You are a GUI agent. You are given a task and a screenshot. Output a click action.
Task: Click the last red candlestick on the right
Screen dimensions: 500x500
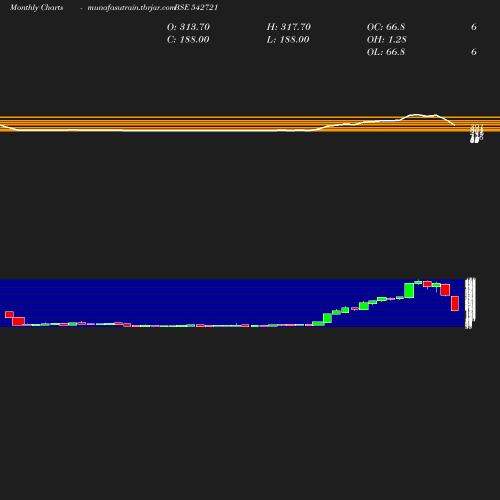[x=455, y=303]
